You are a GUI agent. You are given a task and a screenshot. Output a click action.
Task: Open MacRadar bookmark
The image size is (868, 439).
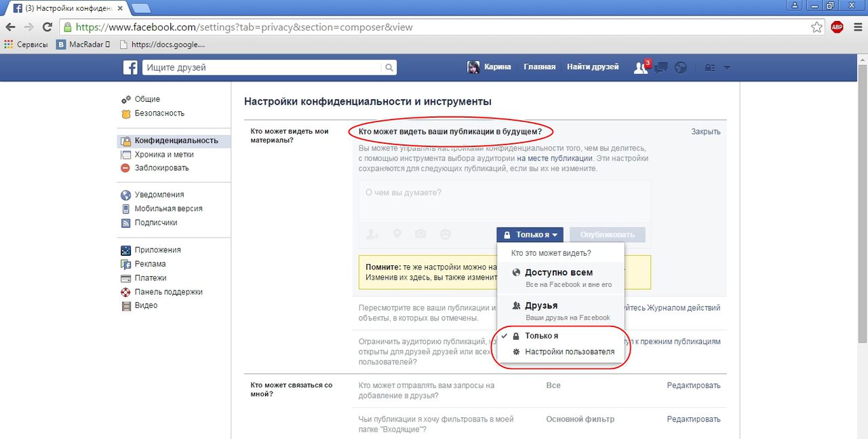tap(83, 45)
